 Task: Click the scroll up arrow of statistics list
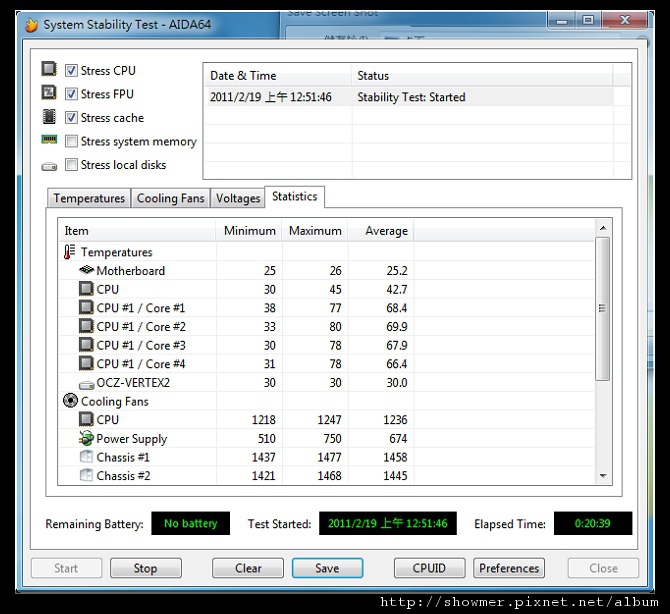(603, 228)
